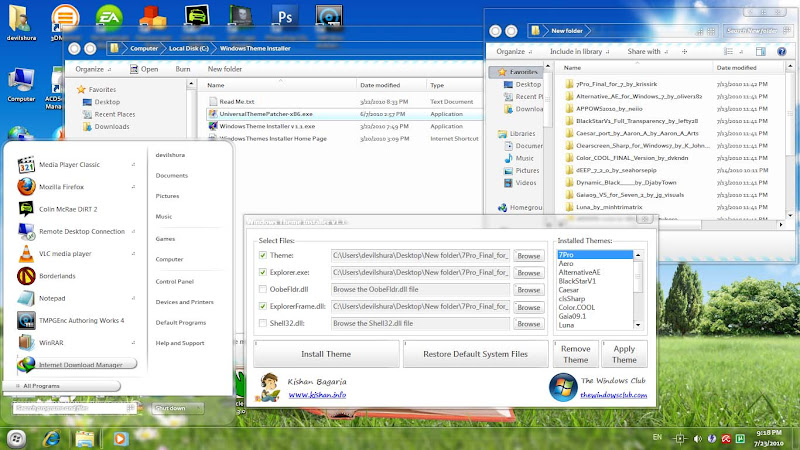Enable the OobeFldr.dll checkbox
The height and width of the screenshot is (450, 800).
[262, 290]
